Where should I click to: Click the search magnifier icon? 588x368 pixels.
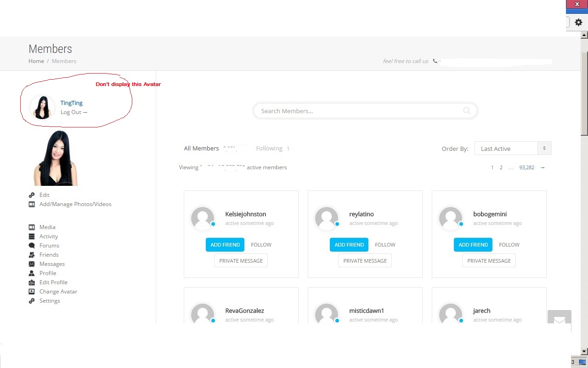[467, 111]
